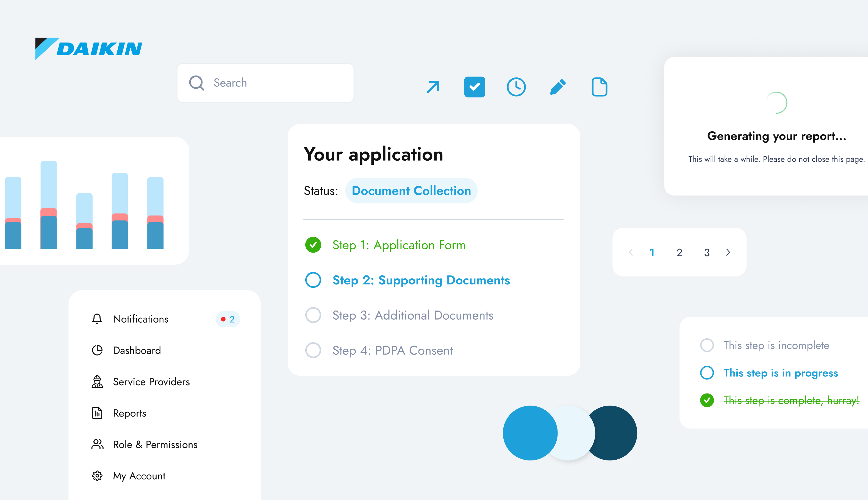This screenshot has width=868, height=500.
Task: Click the Service Providers worker icon
Action: (97, 382)
